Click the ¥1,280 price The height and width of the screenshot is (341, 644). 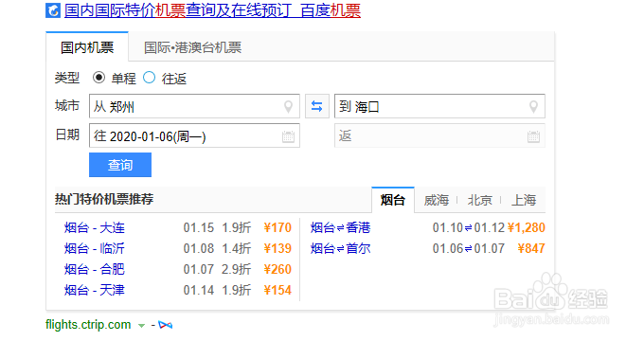click(527, 227)
